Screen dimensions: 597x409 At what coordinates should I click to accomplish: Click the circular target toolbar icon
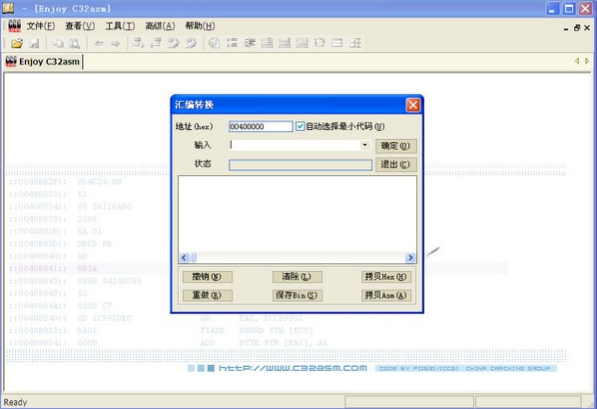[214, 43]
